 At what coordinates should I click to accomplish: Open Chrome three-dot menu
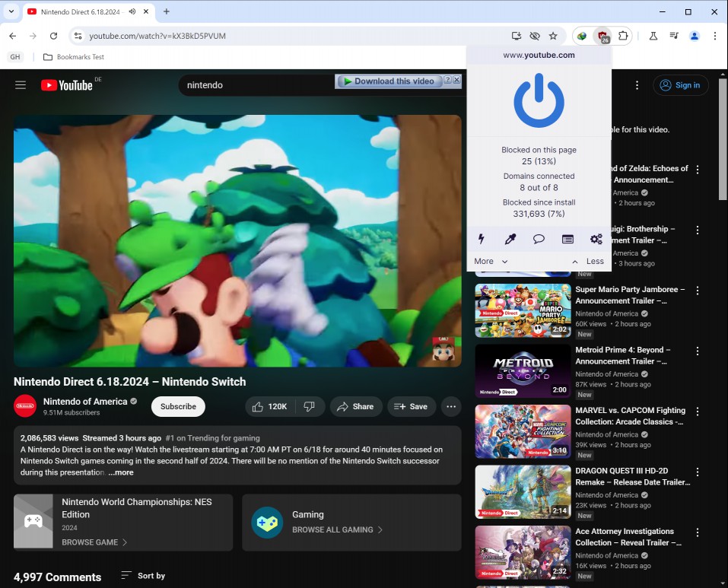715,36
